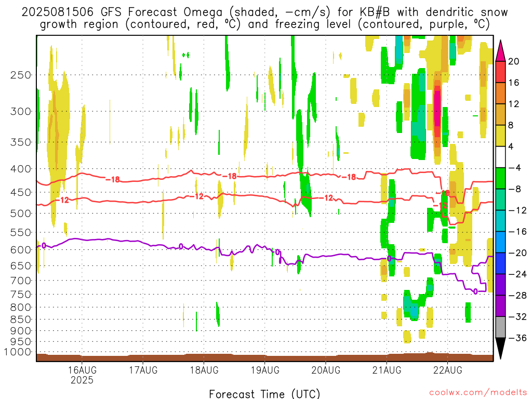
Task: Click the first red -18 contour label near 16AUG
Action: tap(113, 179)
